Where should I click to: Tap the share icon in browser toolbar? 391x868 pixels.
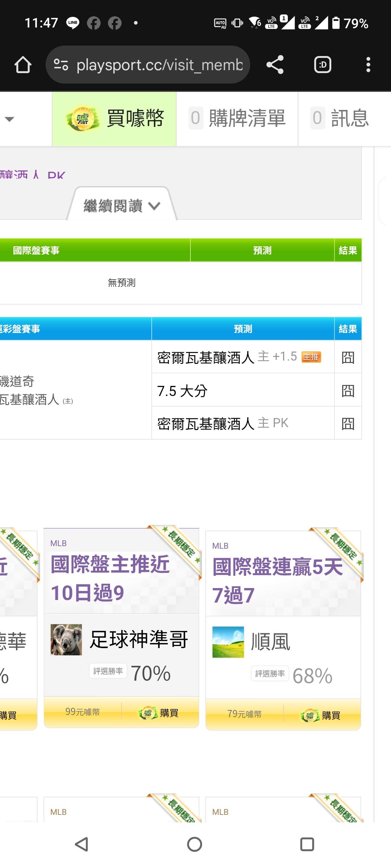(x=275, y=65)
